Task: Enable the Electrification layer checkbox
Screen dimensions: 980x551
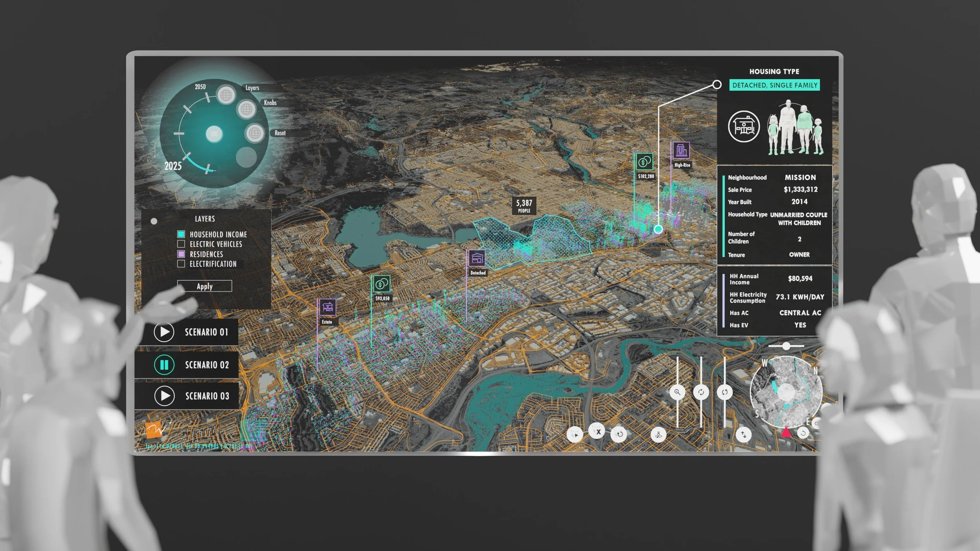Action: (181, 264)
